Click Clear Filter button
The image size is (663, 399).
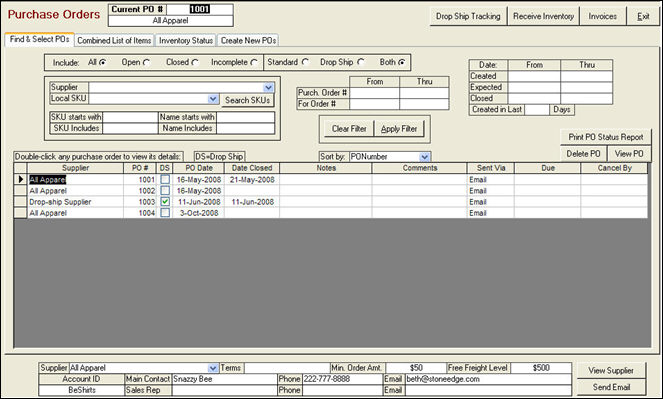[x=349, y=129]
